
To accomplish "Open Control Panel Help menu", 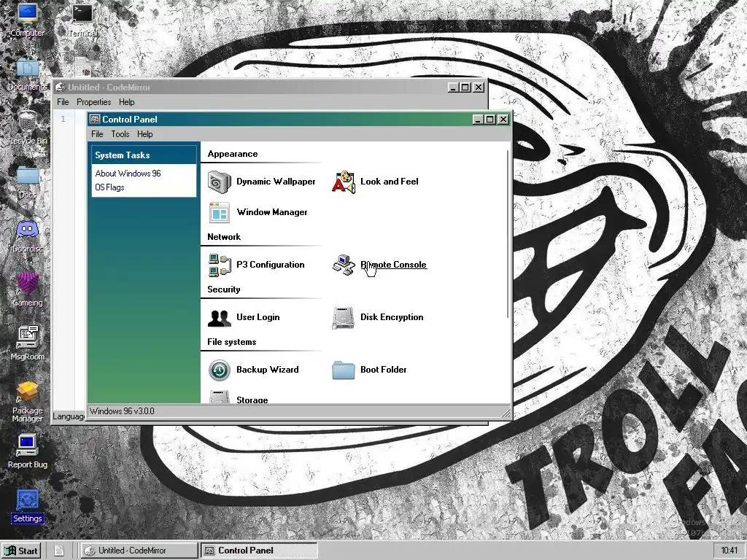I will click(x=145, y=134).
